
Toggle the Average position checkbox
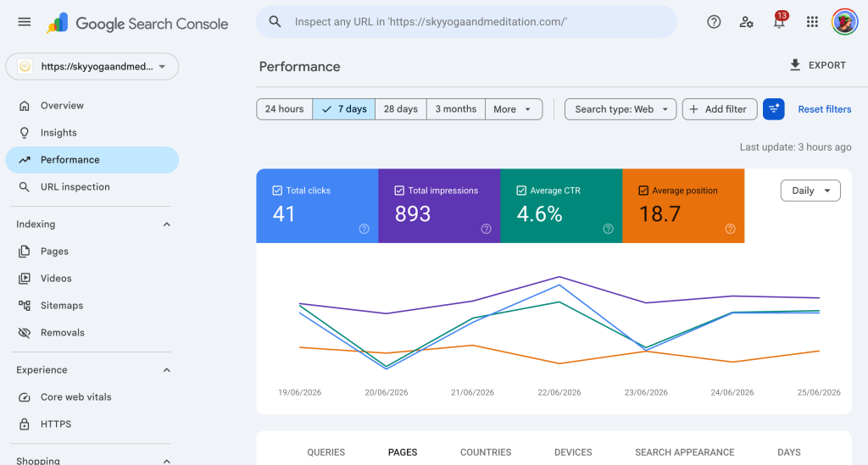[643, 191]
